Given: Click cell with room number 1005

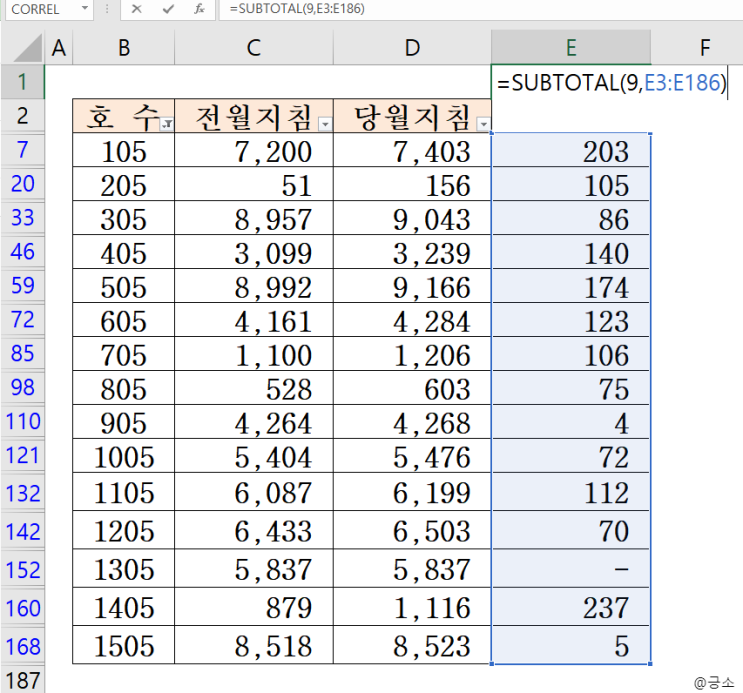Looking at the screenshot, I should pos(124,456).
